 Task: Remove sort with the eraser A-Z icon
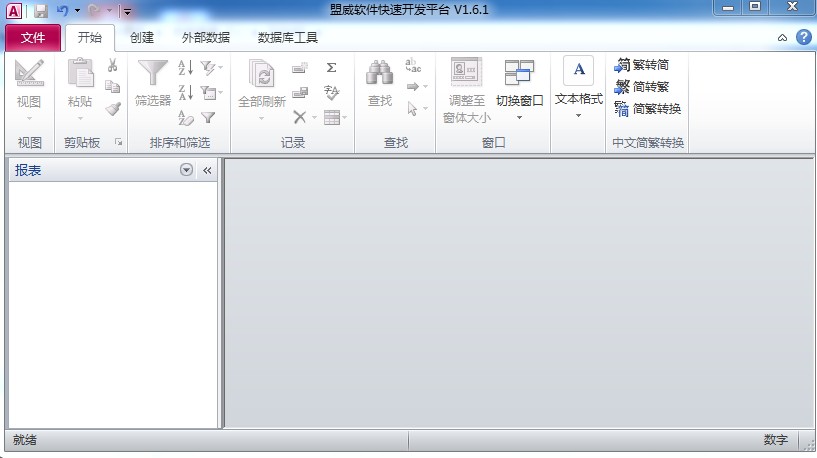click(186, 117)
